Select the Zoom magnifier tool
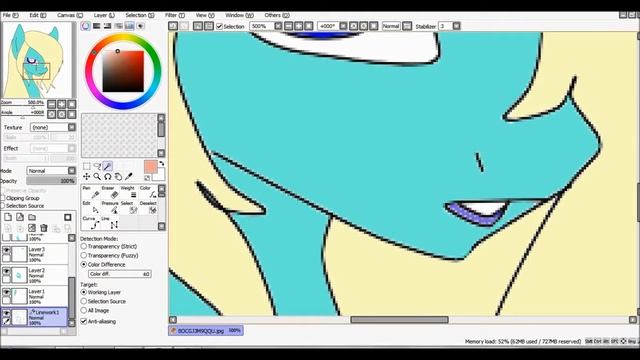Image resolution: width=640 pixels, height=360 pixels. point(97,176)
